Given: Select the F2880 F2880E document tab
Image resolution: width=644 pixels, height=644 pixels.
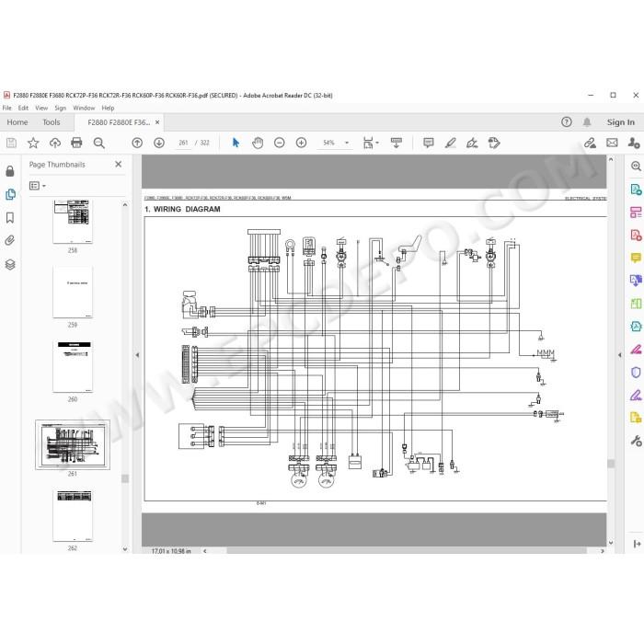Looking at the screenshot, I should click(x=119, y=122).
